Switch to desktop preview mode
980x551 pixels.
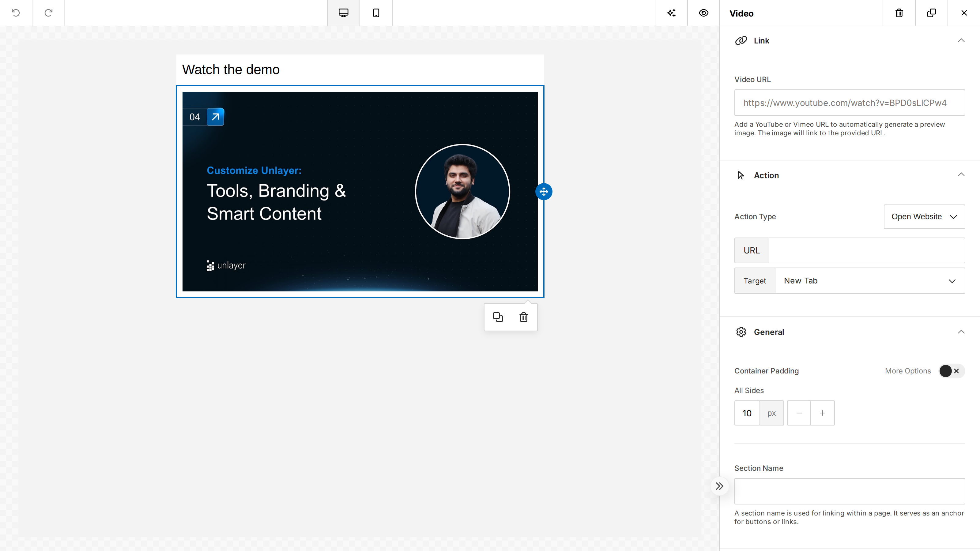point(343,13)
